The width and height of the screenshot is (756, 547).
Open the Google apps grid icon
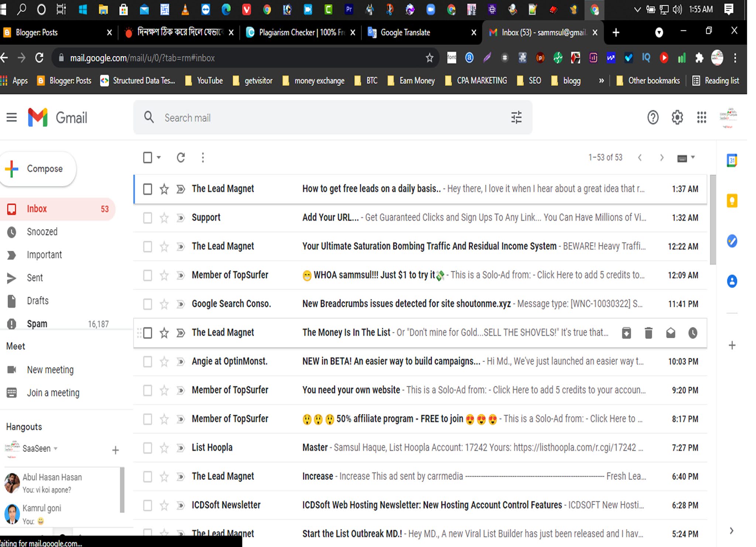click(701, 118)
